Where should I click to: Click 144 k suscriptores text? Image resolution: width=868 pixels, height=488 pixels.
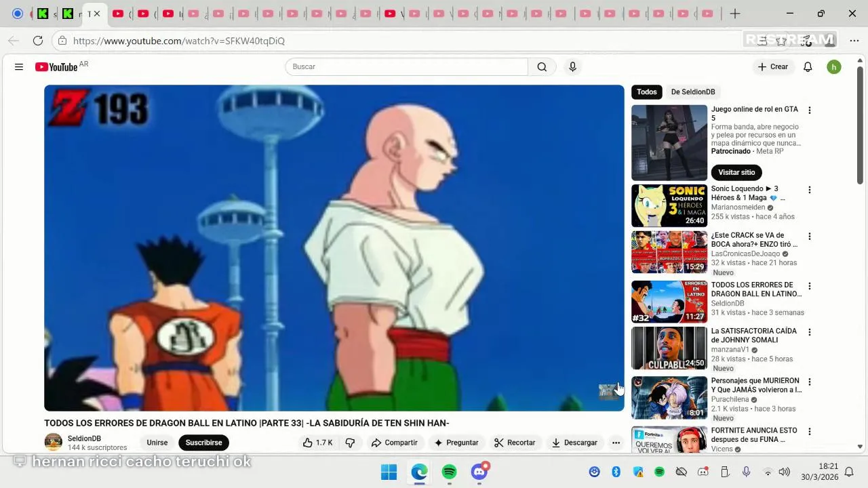pos(97,448)
